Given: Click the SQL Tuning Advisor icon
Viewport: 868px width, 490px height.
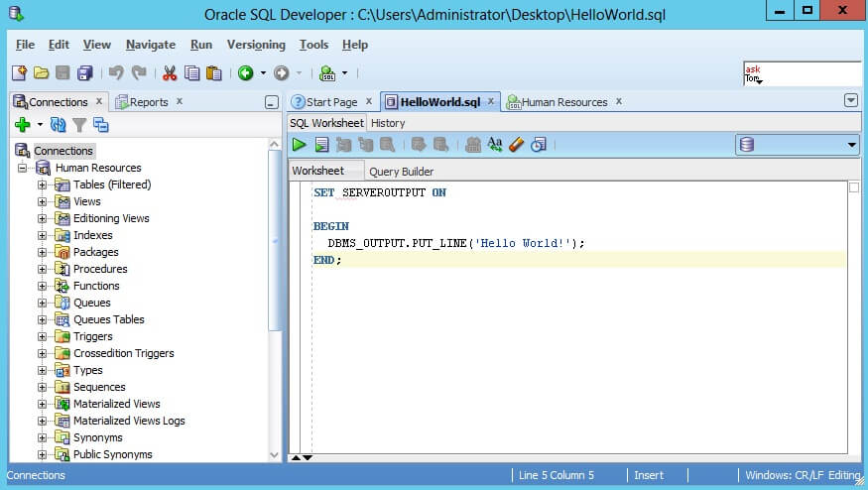Looking at the screenshot, I should point(387,145).
